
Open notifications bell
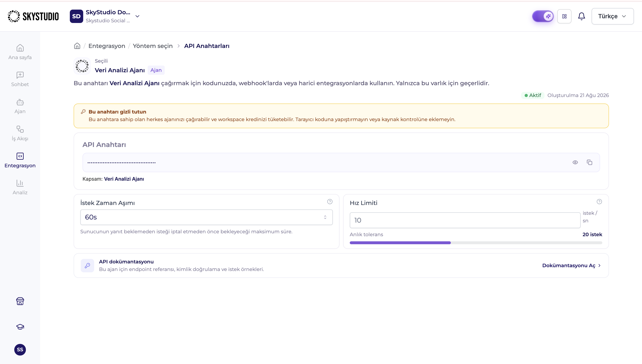click(x=582, y=16)
